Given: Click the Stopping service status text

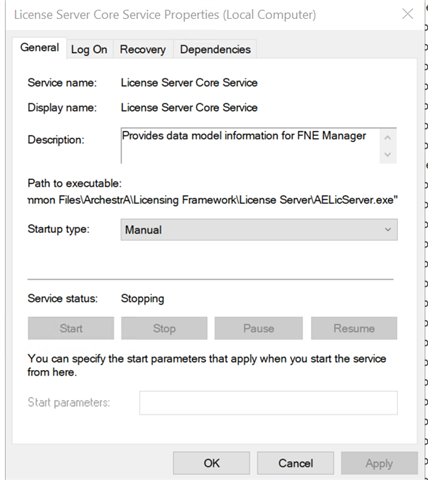Looking at the screenshot, I should click(x=142, y=299).
